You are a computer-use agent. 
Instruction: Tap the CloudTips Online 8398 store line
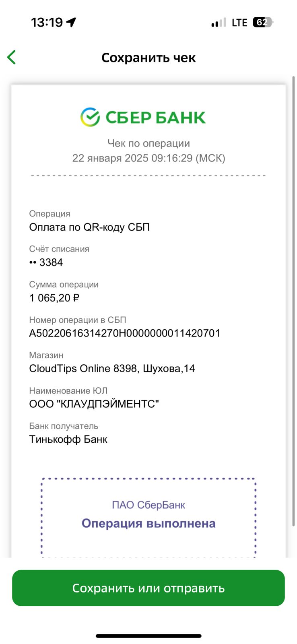112,369
